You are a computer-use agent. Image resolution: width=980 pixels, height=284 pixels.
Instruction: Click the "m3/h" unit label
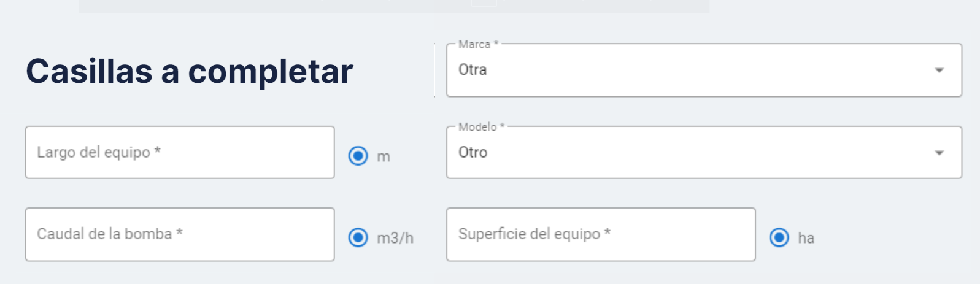point(395,238)
